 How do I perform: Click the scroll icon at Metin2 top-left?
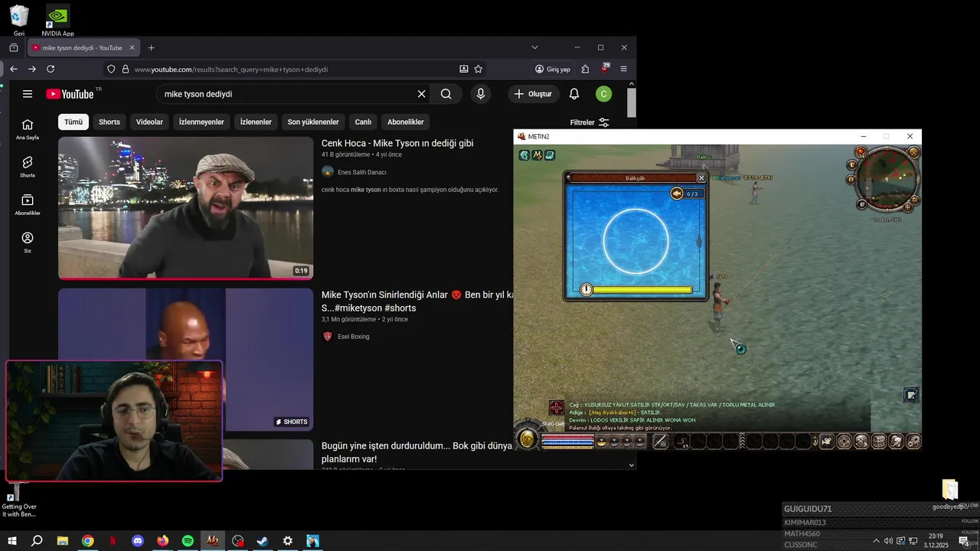click(x=550, y=155)
